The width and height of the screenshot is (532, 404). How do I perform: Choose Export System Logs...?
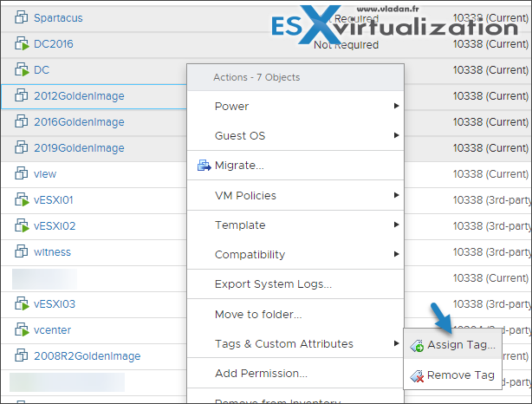[x=295, y=284]
